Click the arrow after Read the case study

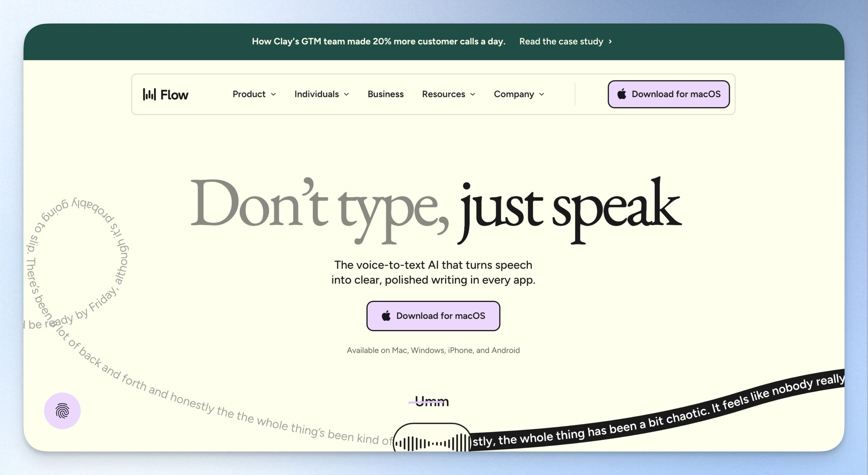(x=610, y=41)
